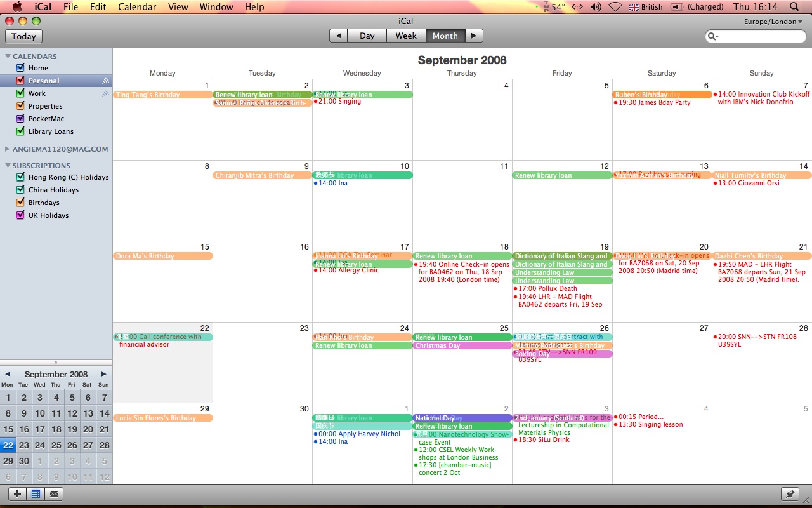The image size is (812, 508).
Task: Show next month in the mini calendar
Action: click(x=104, y=374)
